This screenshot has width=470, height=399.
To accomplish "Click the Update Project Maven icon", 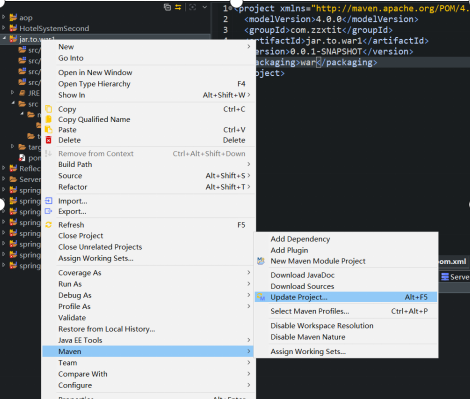I will (x=261, y=297).
